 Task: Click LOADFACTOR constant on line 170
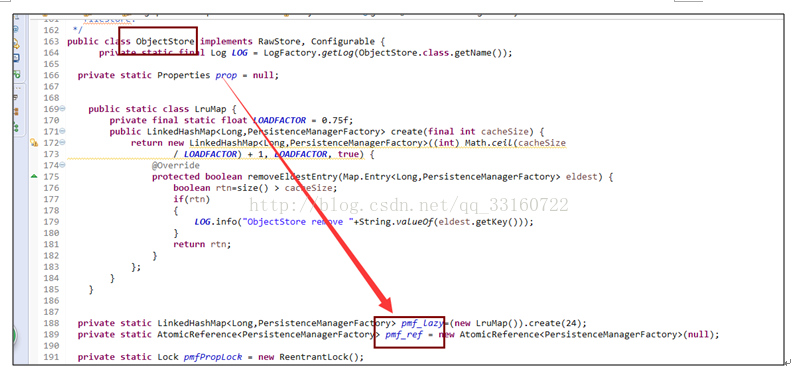point(279,120)
